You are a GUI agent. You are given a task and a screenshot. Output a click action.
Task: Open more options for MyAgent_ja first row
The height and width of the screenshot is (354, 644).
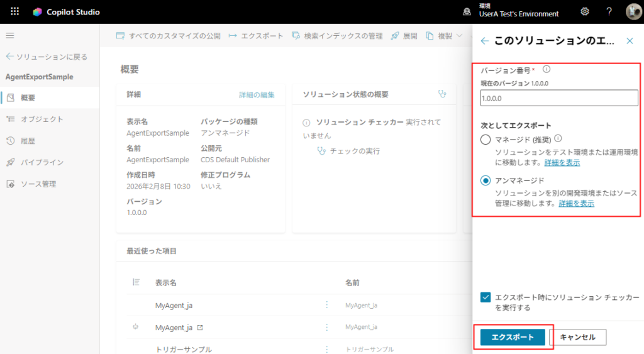[x=326, y=305]
